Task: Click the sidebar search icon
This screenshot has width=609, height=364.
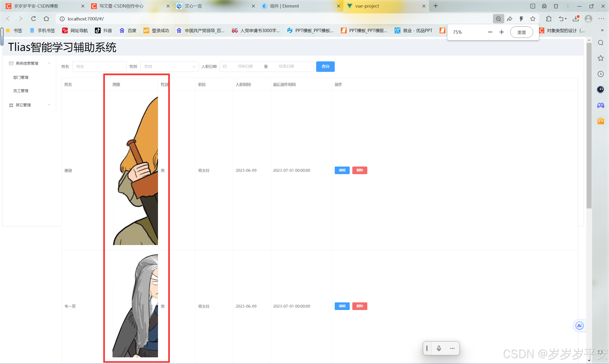Action: coord(600,43)
